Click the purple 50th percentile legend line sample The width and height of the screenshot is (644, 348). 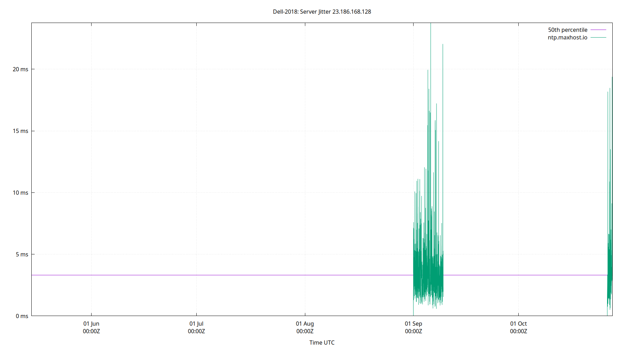(598, 30)
